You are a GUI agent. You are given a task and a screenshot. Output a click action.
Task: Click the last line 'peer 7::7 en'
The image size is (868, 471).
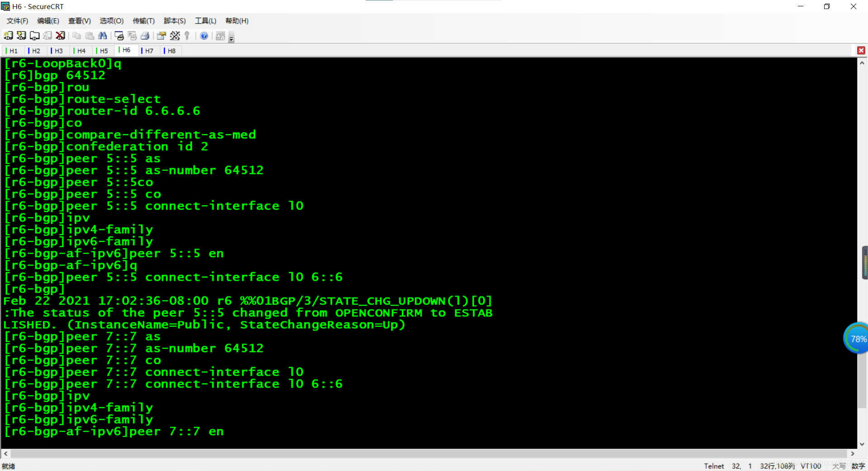pos(114,432)
